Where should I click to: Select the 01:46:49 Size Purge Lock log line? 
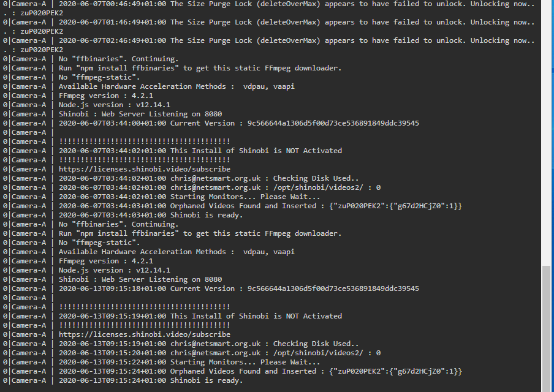269,26
